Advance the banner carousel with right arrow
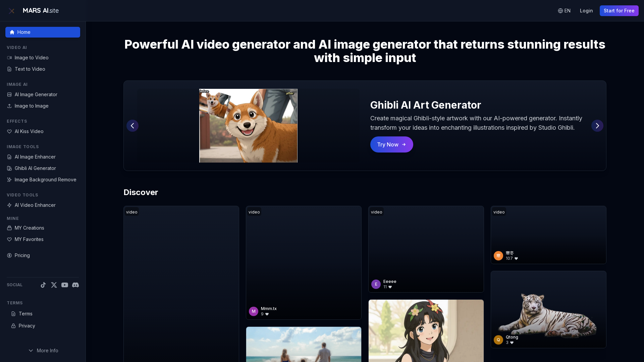This screenshot has height=362, width=644. coord(597,126)
